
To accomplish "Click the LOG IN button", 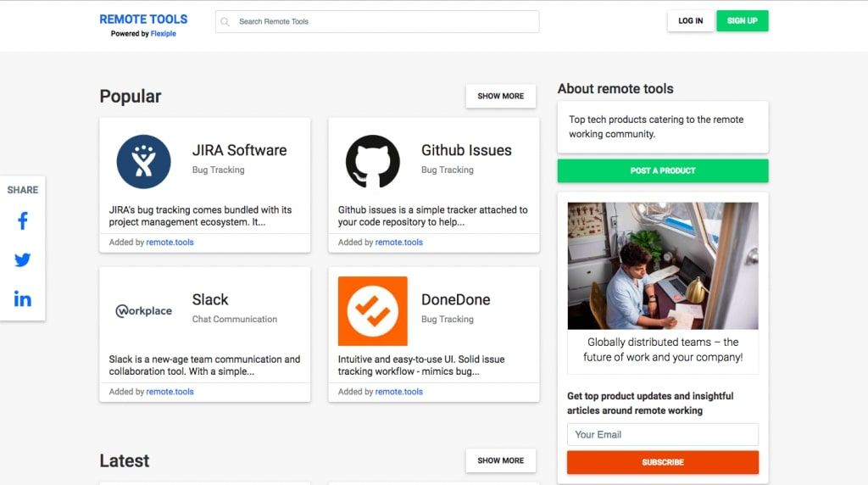I will tap(690, 21).
